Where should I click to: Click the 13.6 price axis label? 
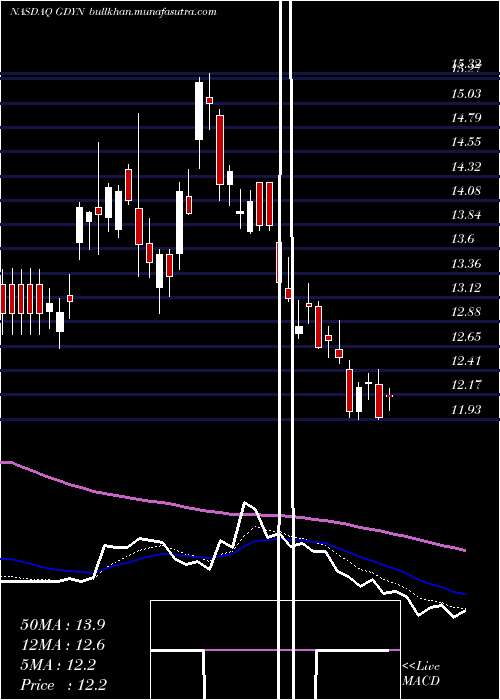pos(462,239)
